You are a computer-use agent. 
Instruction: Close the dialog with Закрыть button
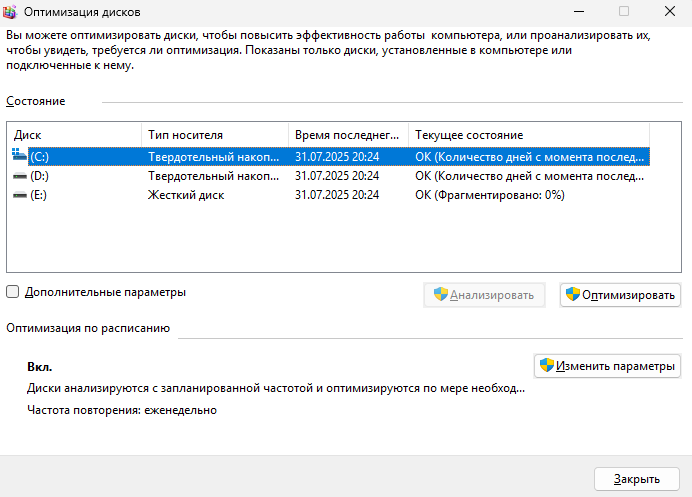click(636, 479)
